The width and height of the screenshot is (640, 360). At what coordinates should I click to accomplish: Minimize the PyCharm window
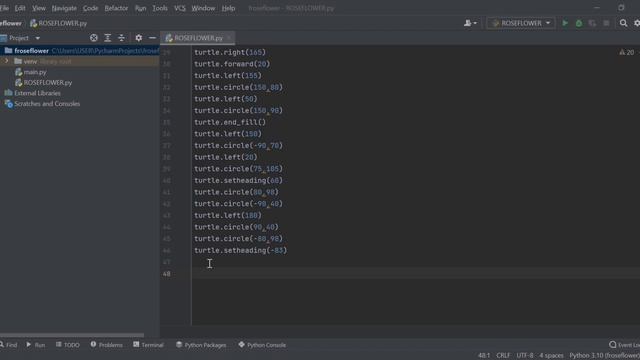[597, 8]
